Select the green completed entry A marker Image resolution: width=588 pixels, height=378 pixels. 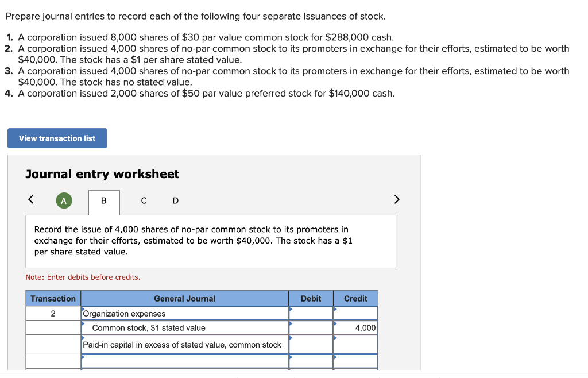pos(64,200)
